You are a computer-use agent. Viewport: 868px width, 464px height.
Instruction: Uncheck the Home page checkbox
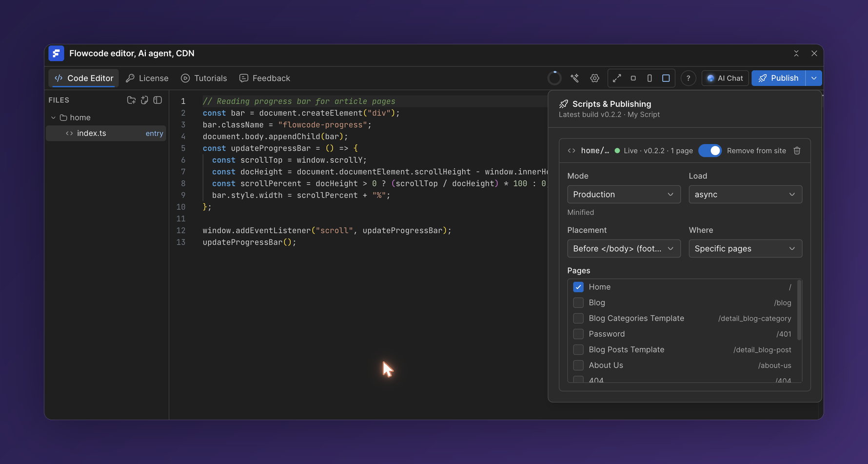(578, 287)
